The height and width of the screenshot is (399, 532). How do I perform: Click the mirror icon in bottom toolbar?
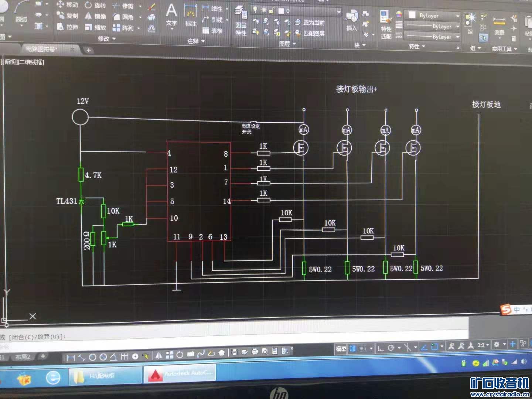158,355
